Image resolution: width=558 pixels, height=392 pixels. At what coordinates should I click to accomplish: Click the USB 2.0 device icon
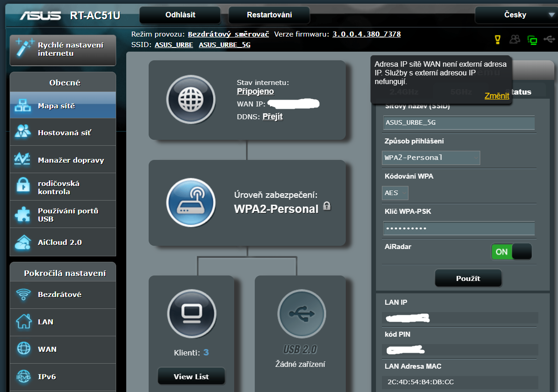[301, 313]
